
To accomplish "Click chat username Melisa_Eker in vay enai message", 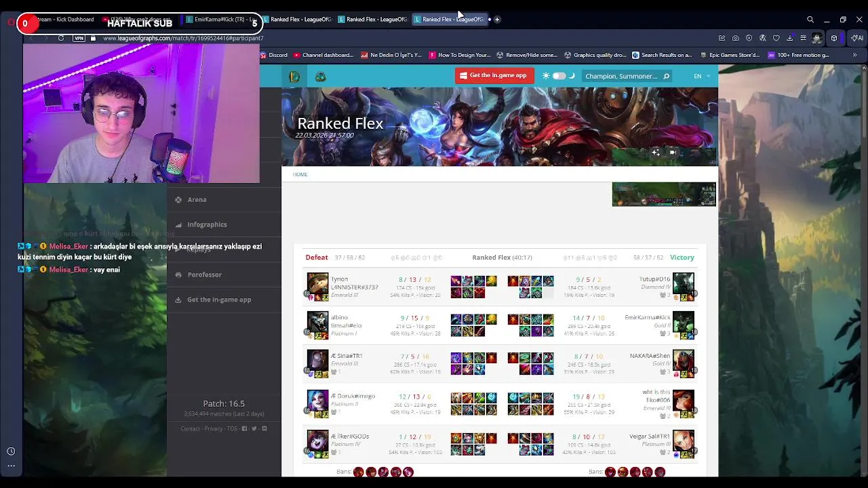I will [x=68, y=270].
